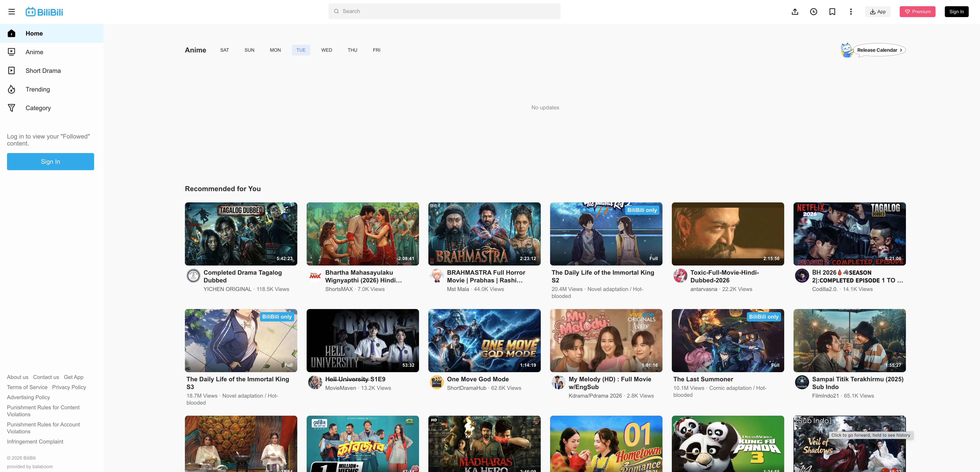Open the Privacy Policy link
The height and width of the screenshot is (472, 980).
[69, 387]
